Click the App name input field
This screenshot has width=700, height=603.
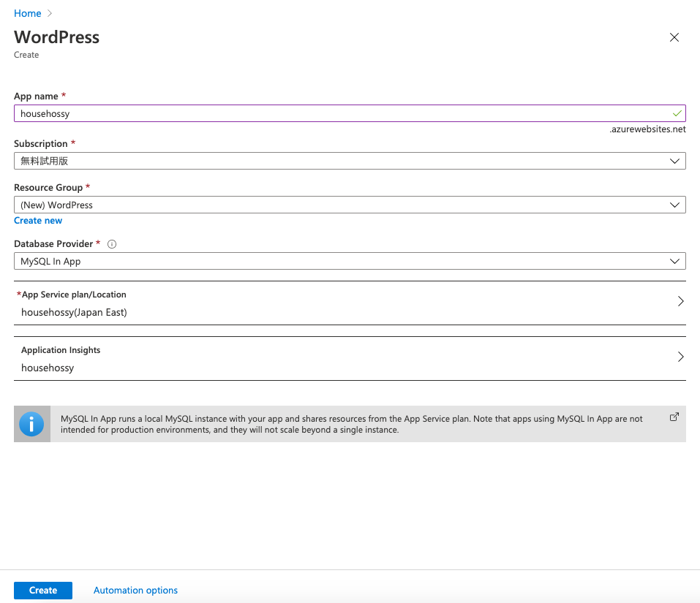(350, 113)
